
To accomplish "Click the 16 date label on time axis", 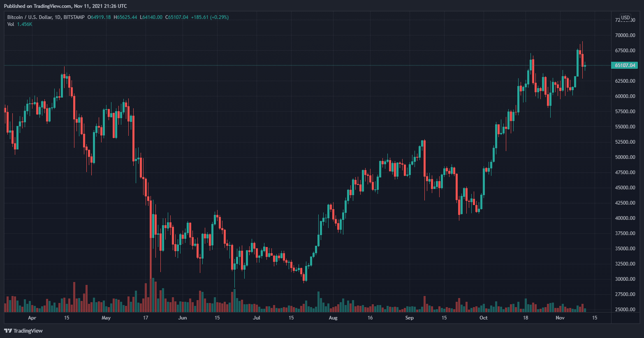I will (370, 318).
